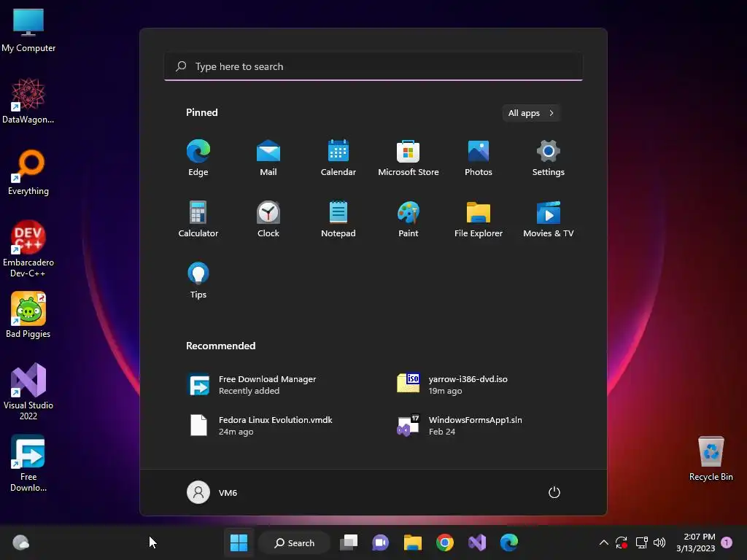
Task: Launch Notepad from the Start menu
Action: pos(338,219)
